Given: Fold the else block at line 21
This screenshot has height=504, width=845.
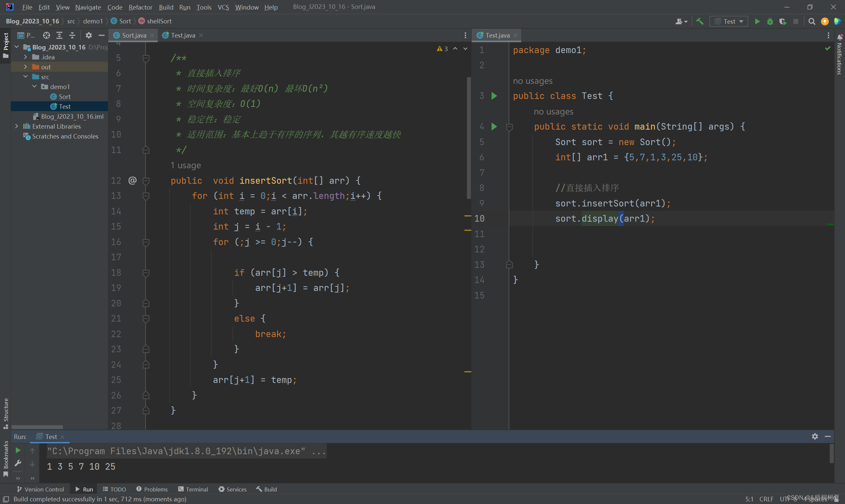Looking at the screenshot, I should [x=146, y=319].
